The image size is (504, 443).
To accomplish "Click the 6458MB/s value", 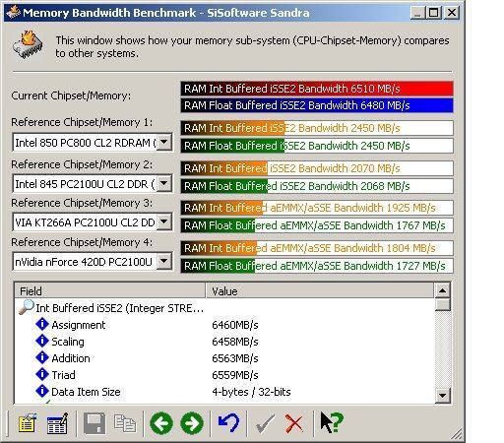I will point(235,342).
